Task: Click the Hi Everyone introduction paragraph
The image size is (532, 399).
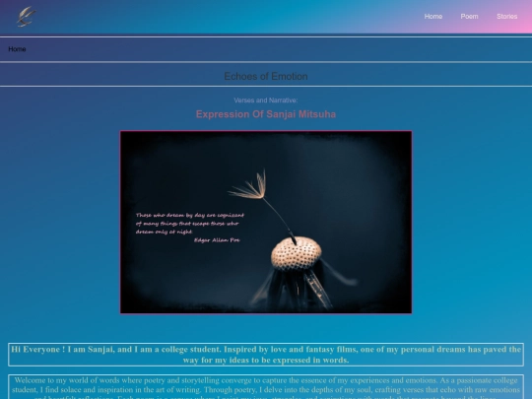Action: (266, 355)
